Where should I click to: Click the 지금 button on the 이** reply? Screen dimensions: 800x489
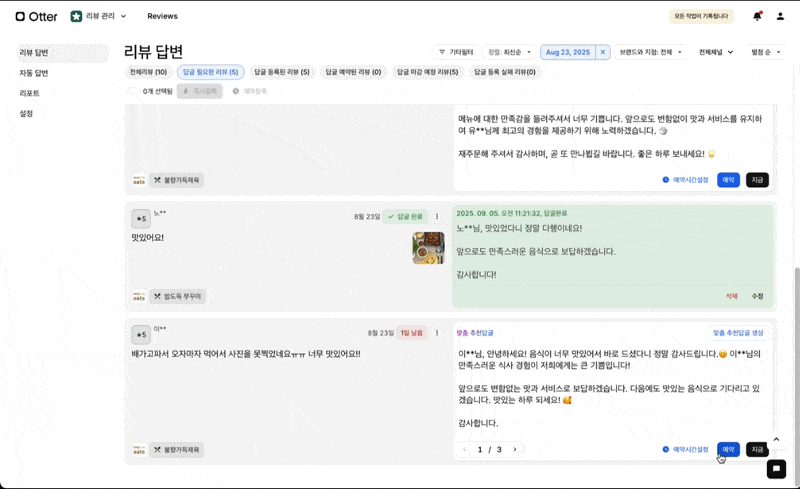pyautogui.click(x=757, y=449)
